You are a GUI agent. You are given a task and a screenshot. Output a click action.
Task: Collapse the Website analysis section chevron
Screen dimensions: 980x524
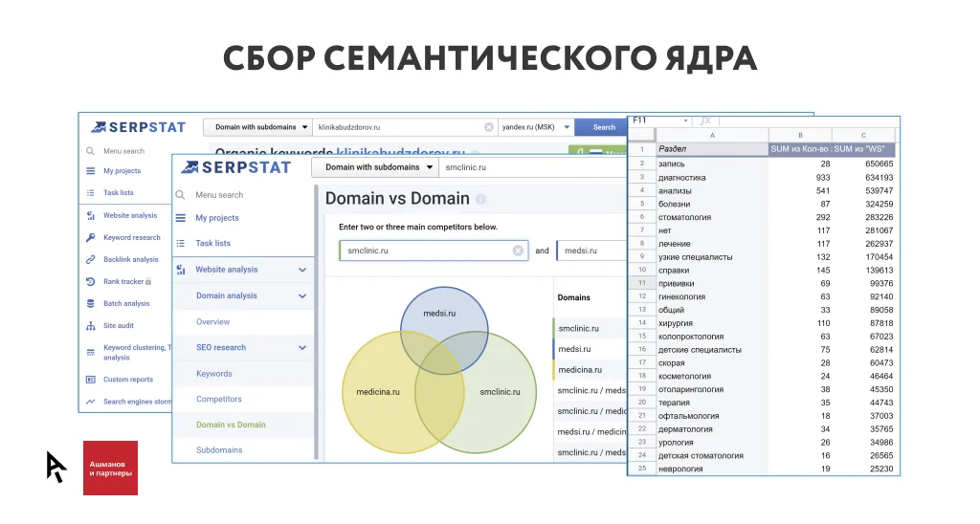[x=302, y=270]
